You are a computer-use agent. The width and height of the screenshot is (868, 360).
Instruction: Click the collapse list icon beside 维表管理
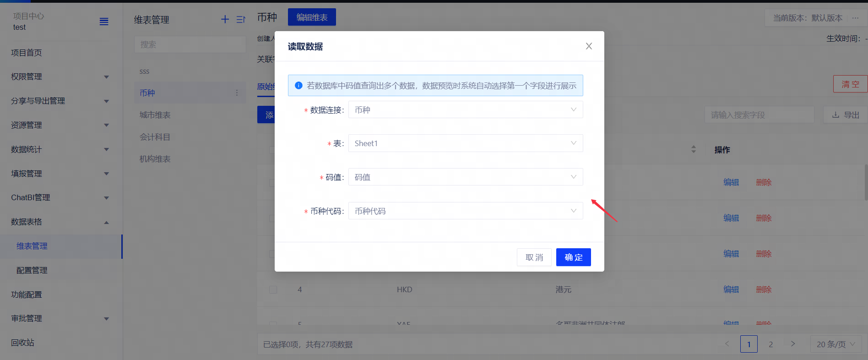(240, 19)
